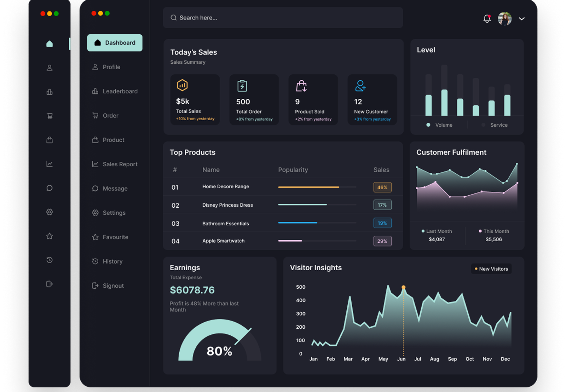This screenshot has width=566, height=392.
Task: Toggle the New Visitors legend
Action: pos(491,269)
